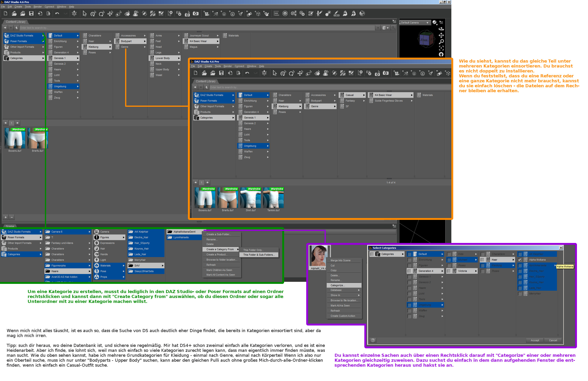Click the Undo arrow in main toolbar
Viewport: 588px width, 381px height.
pos(57,14)
